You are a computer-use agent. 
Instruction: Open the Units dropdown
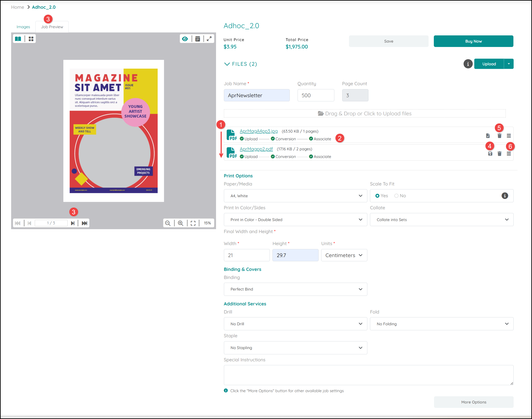[344, 255]
